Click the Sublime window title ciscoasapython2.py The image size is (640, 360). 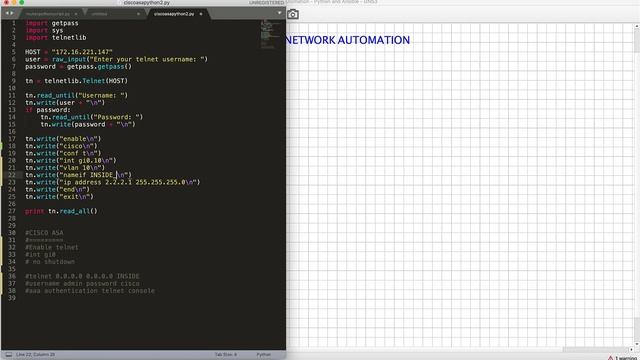[x=147, y=2]
